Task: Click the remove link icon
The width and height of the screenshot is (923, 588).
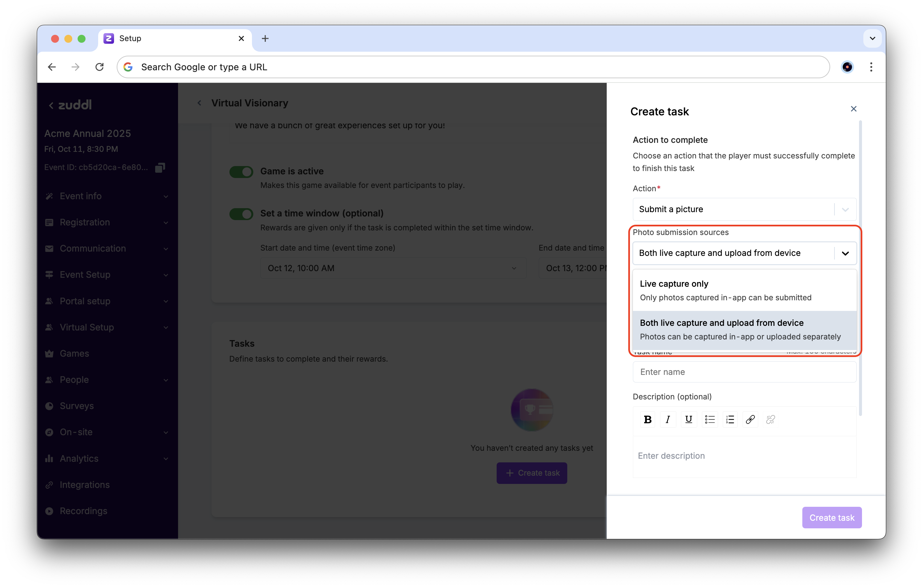Action: 770,419
